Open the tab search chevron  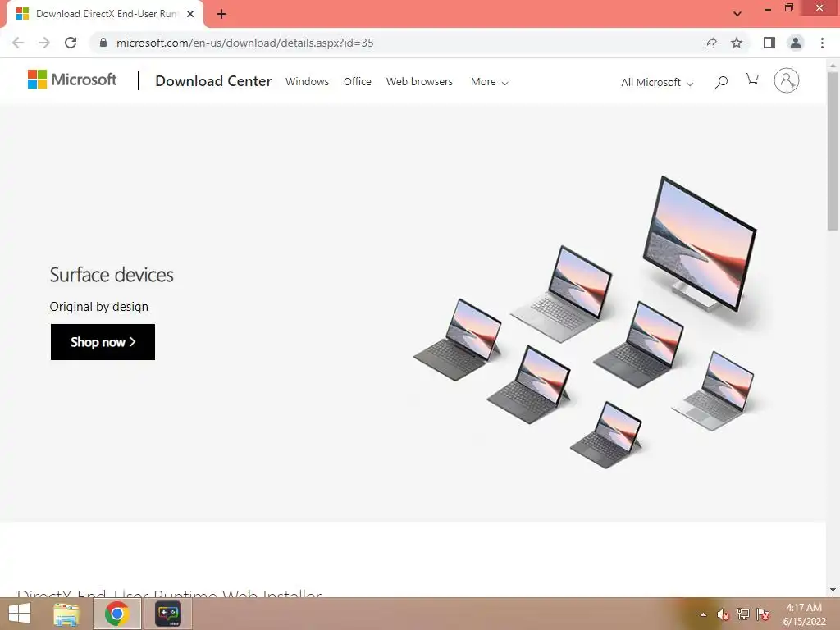[x=737, y=14]
